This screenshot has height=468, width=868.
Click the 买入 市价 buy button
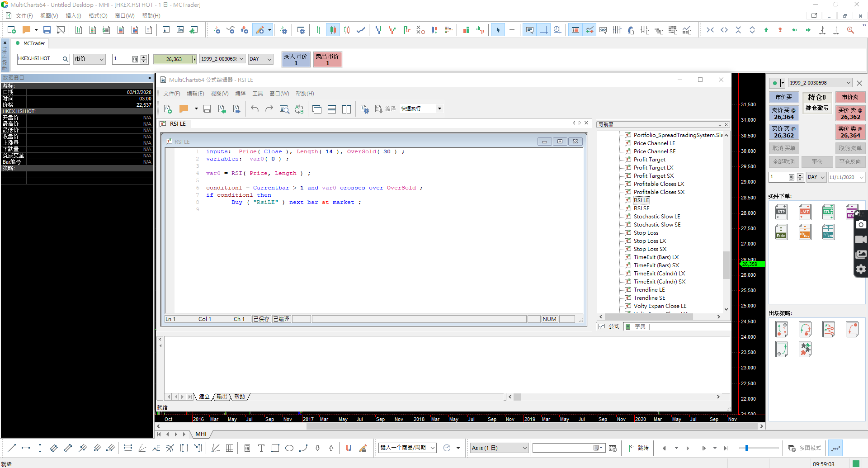296,59
